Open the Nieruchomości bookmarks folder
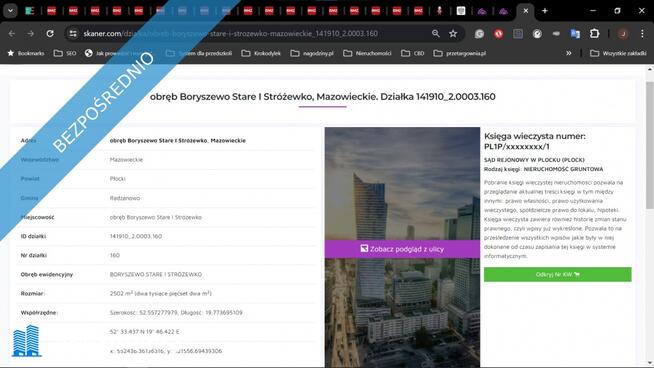654x368 pixels. pyautogui.click(x=367, y=53)
